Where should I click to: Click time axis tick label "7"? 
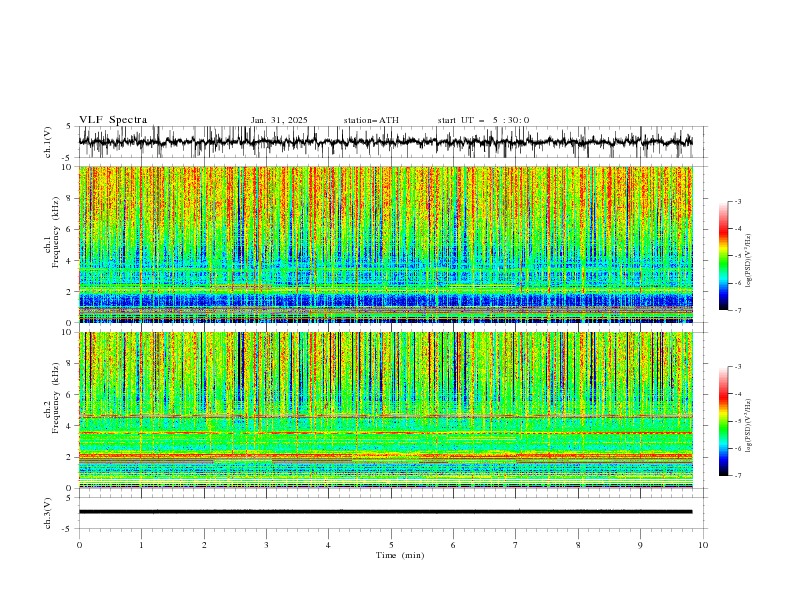[516, 545]
